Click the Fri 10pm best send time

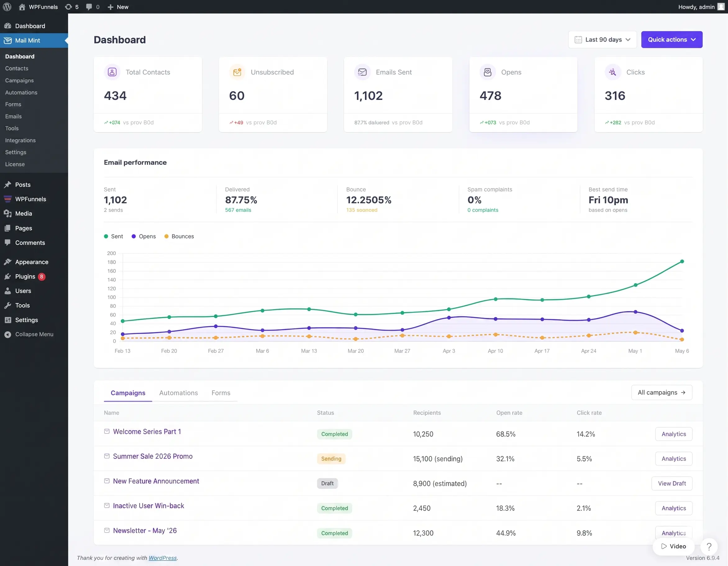tap(608, 200)
